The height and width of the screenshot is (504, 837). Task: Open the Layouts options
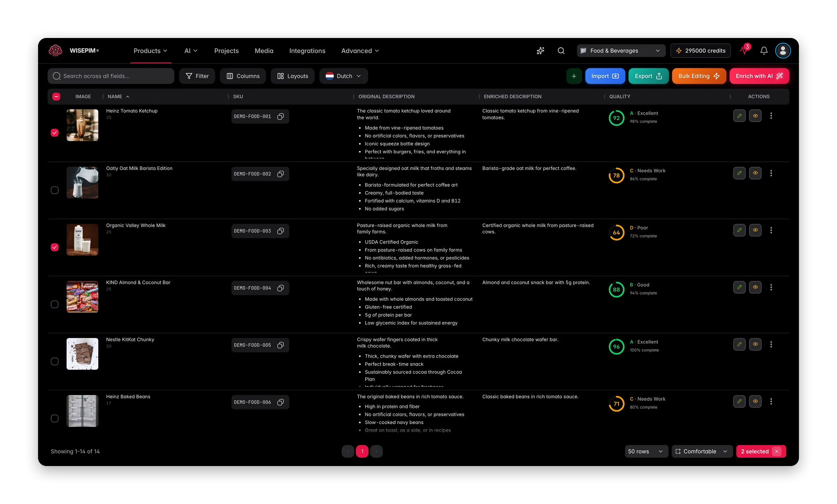[293, 76]
